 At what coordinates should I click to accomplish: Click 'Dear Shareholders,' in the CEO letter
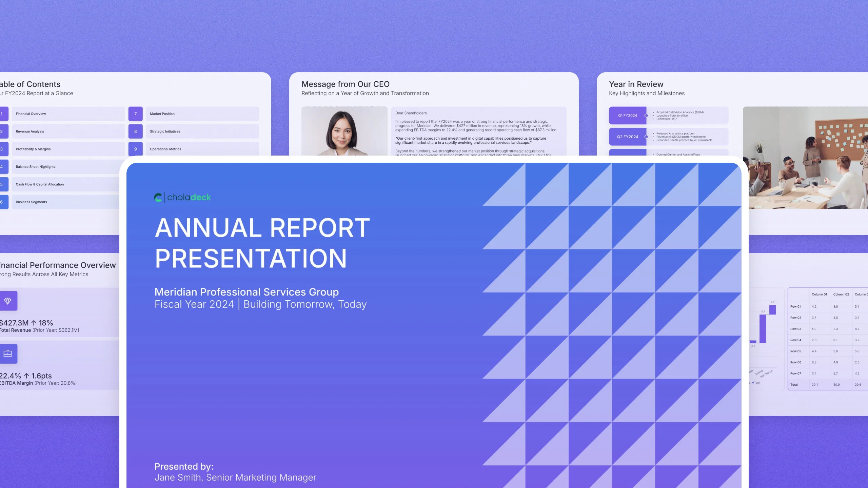tap(411, 113)
